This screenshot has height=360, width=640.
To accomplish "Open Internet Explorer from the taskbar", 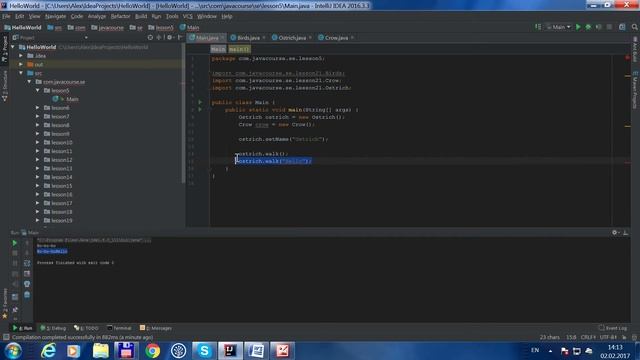I will coord(48,351).
